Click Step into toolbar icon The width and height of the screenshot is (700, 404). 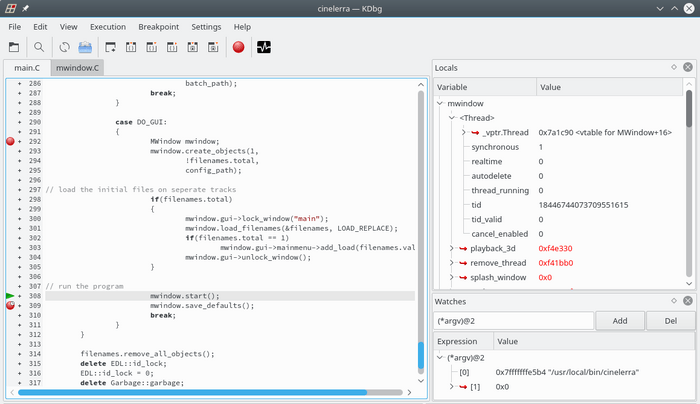131,47
